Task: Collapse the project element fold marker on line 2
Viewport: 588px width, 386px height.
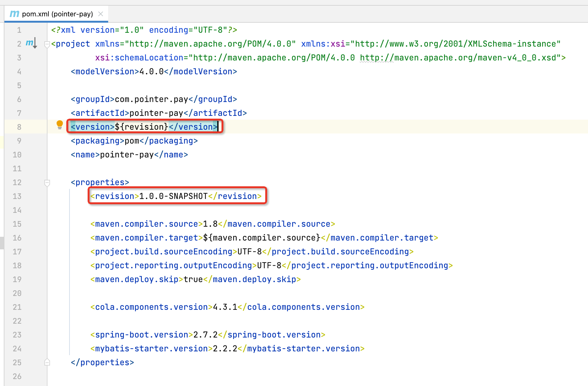Action: coord(47,44)
